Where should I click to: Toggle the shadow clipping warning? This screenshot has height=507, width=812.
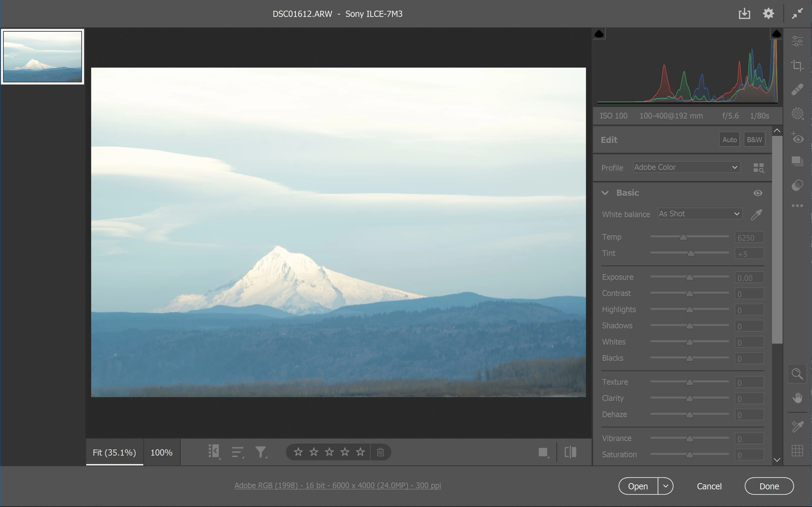click(x=599, y=34)
